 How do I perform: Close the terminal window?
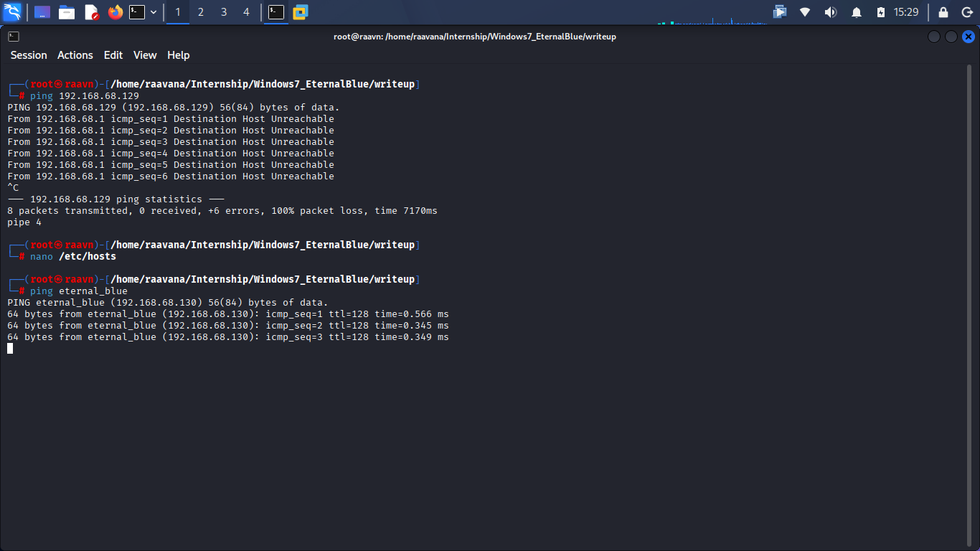969,37
